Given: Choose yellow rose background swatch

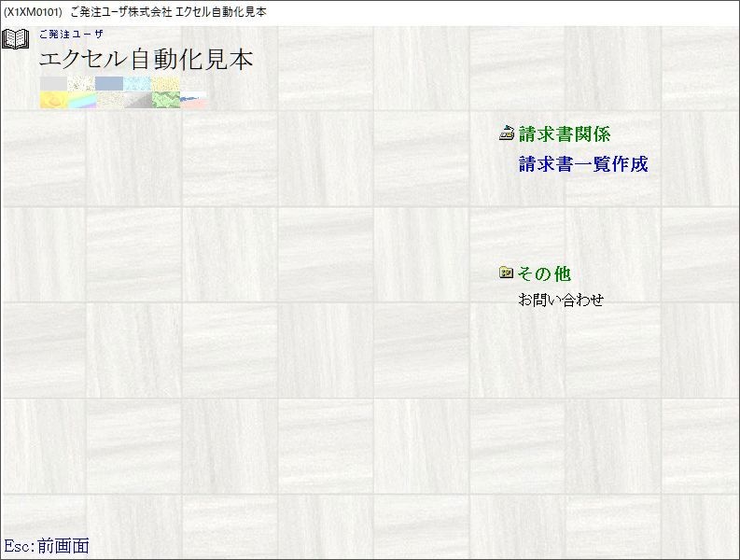Looking at the screenshot, I should coord(54,100).
